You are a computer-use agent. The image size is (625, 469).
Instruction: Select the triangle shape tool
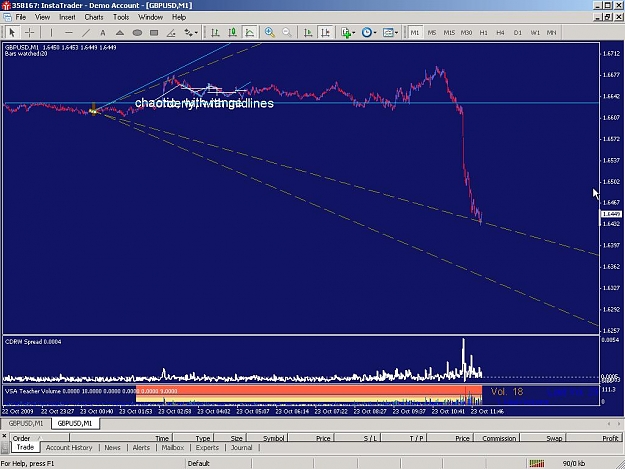pyautogui.click(x=120, y=33)
